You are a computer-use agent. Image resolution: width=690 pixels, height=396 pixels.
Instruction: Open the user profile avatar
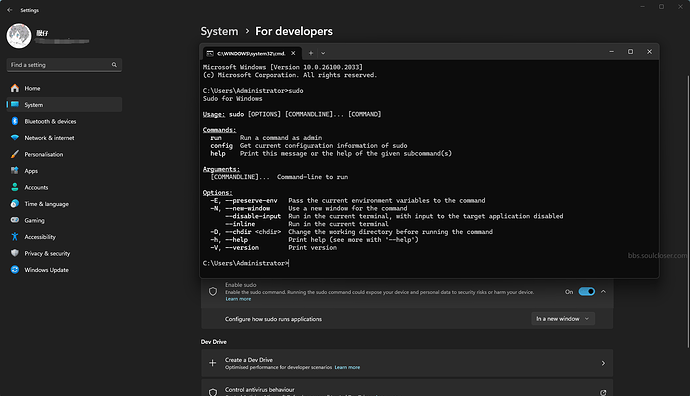(x=18, y=36)
